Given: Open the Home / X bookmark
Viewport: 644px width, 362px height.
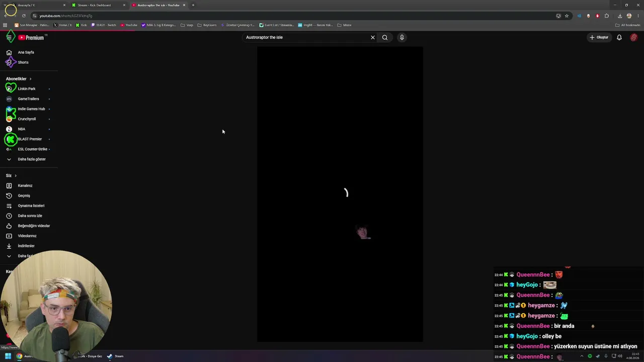Looking at the screenshot, I should click(62, 25).
